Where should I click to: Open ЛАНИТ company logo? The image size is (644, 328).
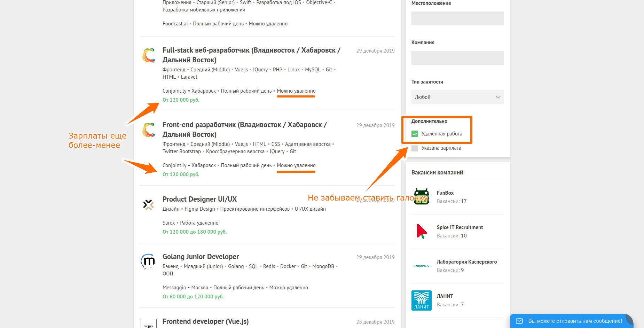click(422, 300)
